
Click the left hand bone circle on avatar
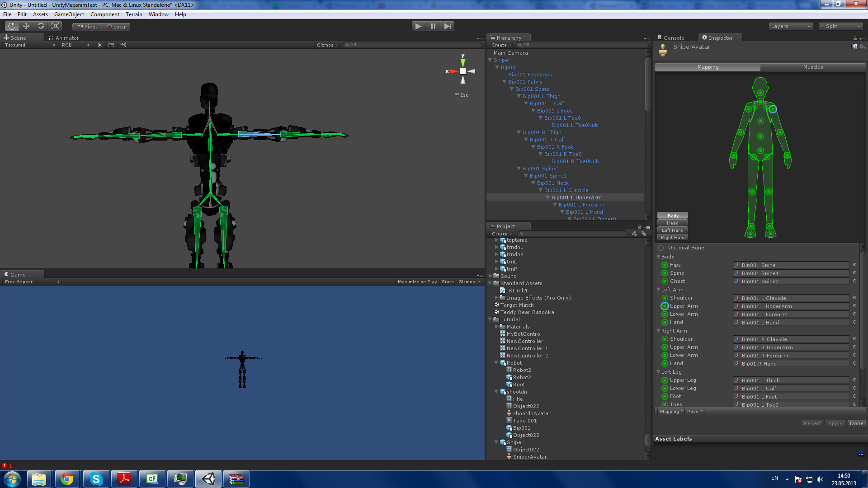(788, 156)
